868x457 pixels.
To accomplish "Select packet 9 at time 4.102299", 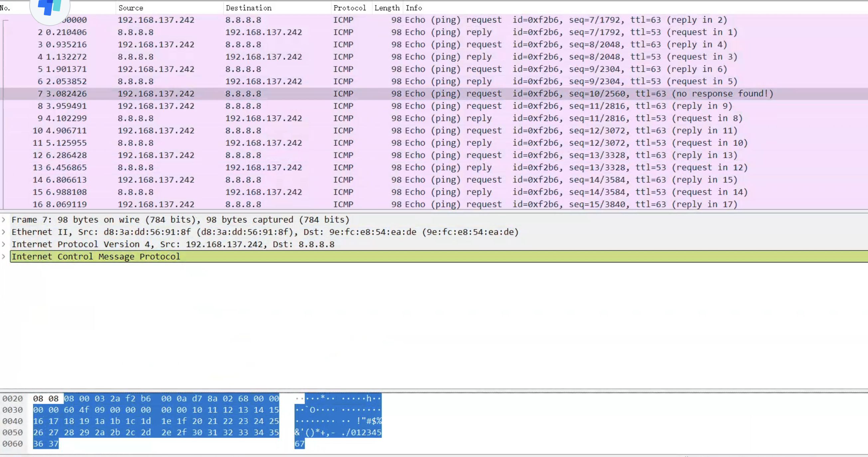I will tap(404, 118).
